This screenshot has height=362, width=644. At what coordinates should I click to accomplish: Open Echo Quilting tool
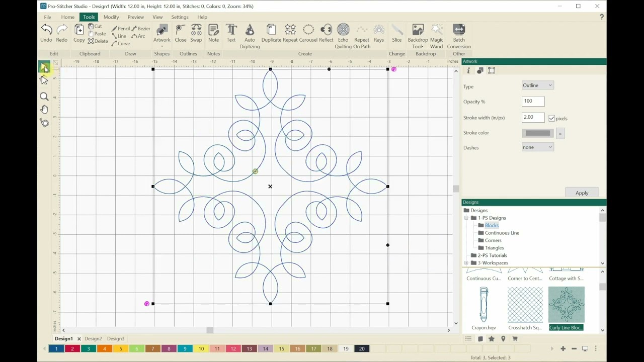343,36
